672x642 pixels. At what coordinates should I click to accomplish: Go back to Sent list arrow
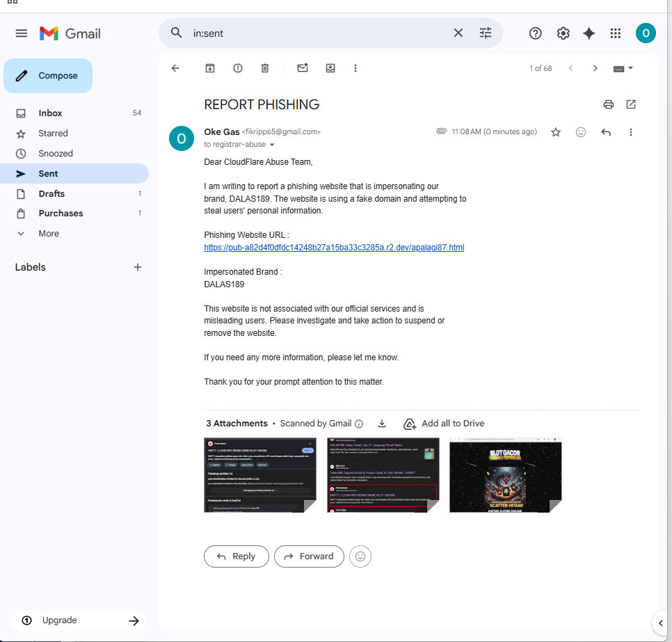175,68
